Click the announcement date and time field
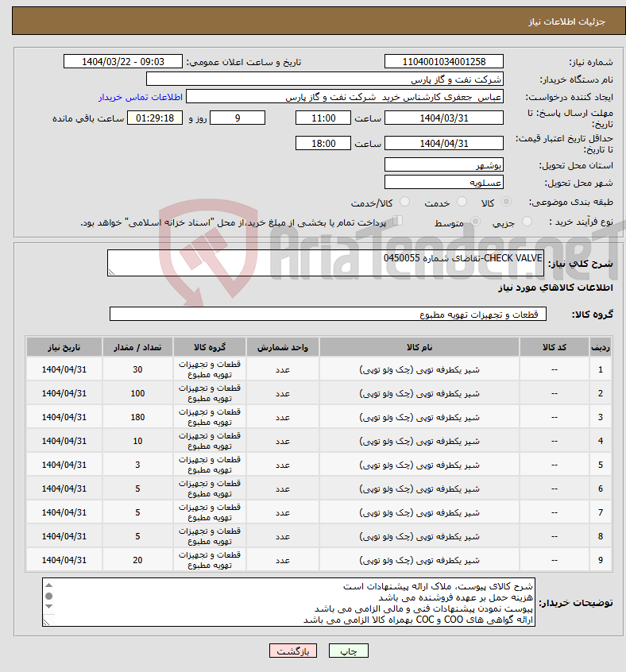 [x=123, y=62]
